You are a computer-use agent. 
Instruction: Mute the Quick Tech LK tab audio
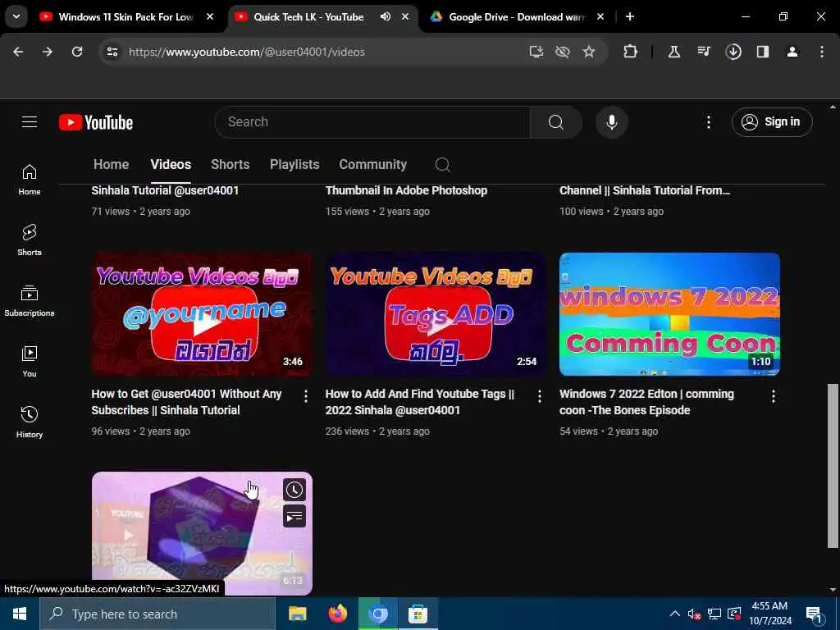pos(386,16)
